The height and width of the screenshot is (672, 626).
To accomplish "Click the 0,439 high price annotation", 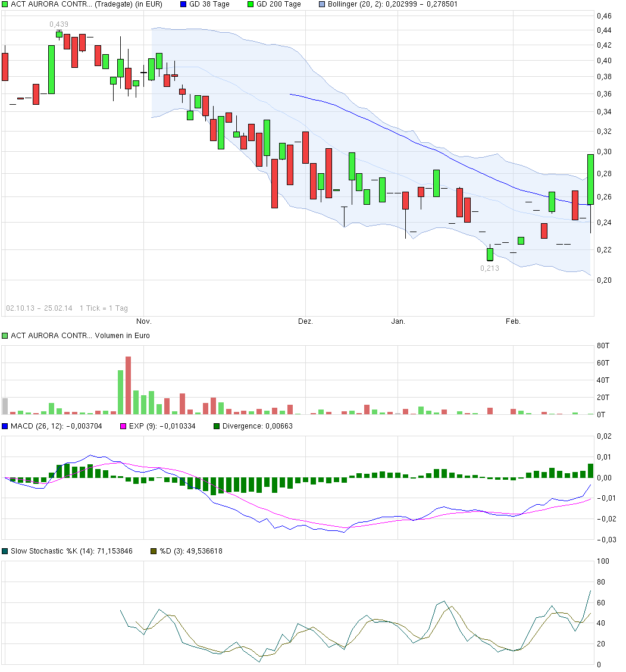I will click(58, 24).
